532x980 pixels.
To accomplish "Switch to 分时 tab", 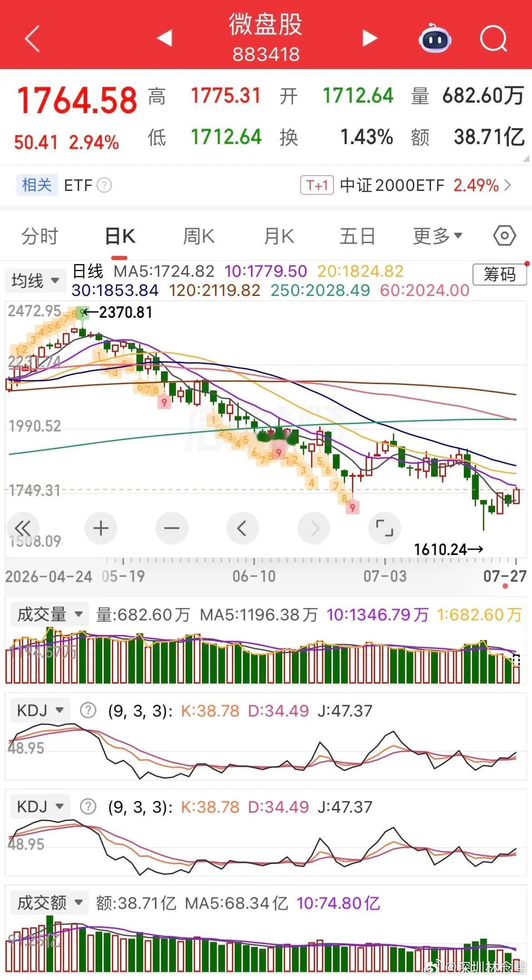I will [40, 236].
